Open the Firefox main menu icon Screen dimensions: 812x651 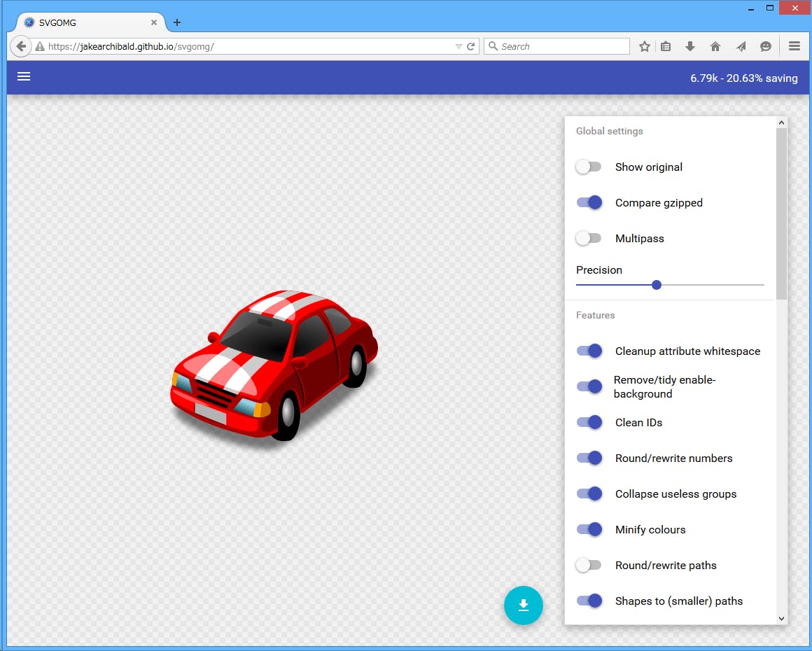[x=794, y=46]
